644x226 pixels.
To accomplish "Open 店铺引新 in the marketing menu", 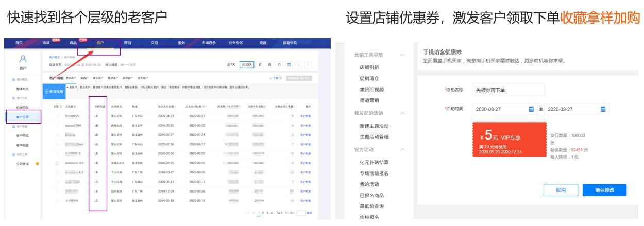I will pyautogui.click(x=369, y=67).
